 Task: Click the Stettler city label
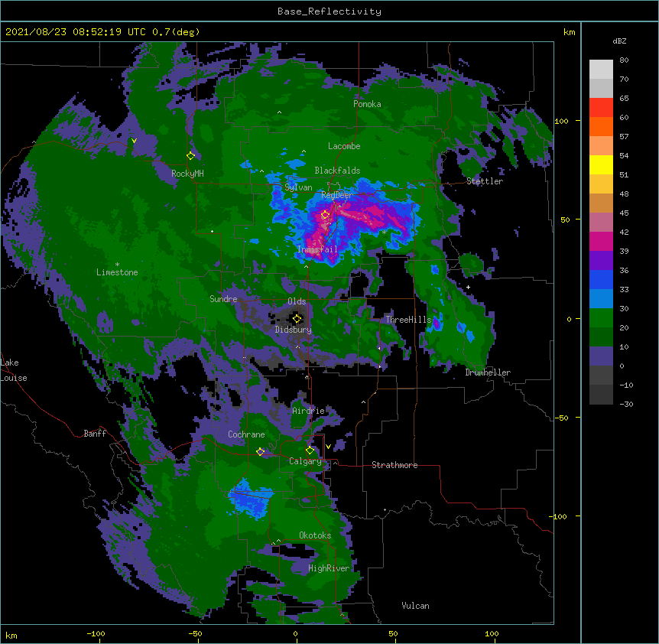(485, 181)
